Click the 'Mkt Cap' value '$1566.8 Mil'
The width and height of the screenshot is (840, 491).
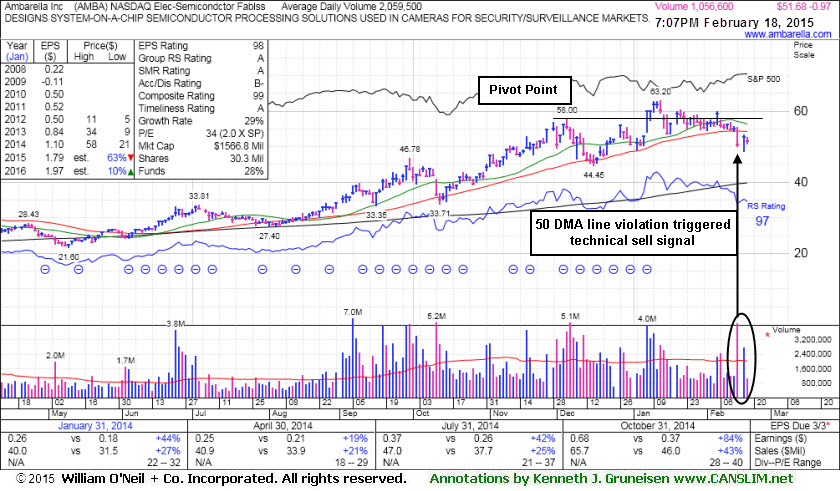(238, 146)
